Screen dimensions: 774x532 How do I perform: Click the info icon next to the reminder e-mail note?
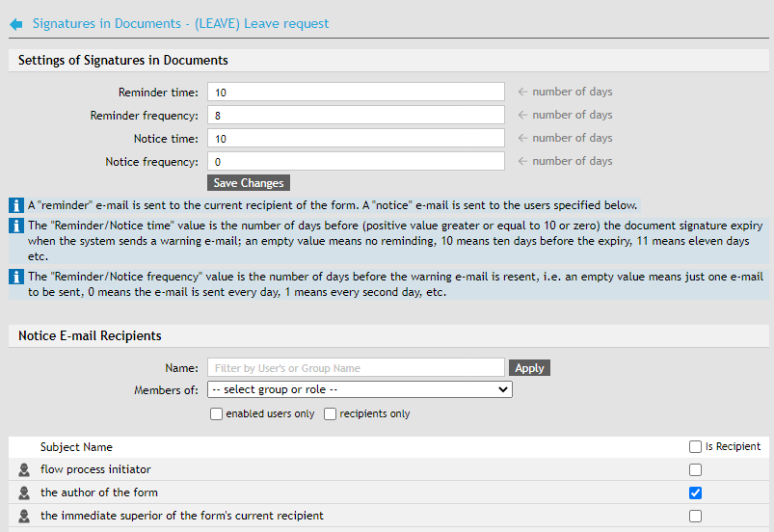[x=16, y=205]
